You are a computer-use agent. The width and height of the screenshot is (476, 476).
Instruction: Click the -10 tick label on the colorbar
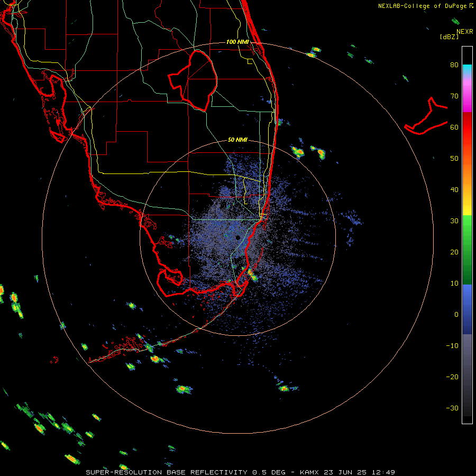pyautogui.click(x=452, y=346)
